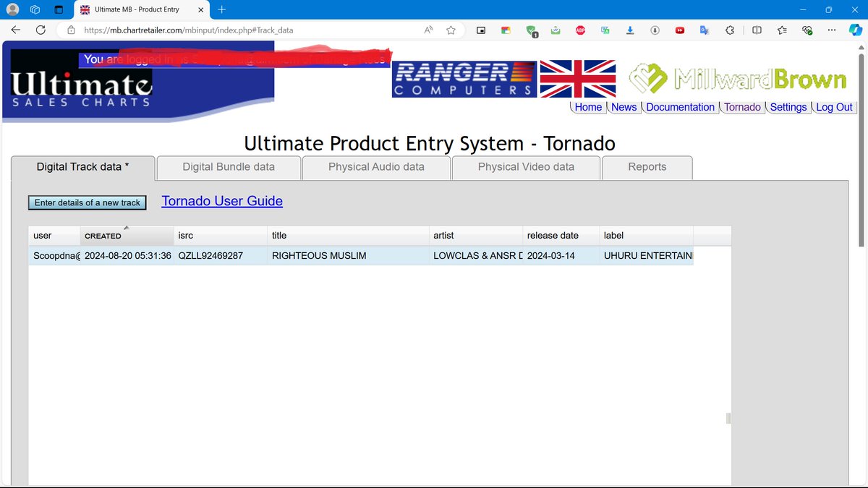Switch to the Physical Audio data tab

[x=376, y=167]
